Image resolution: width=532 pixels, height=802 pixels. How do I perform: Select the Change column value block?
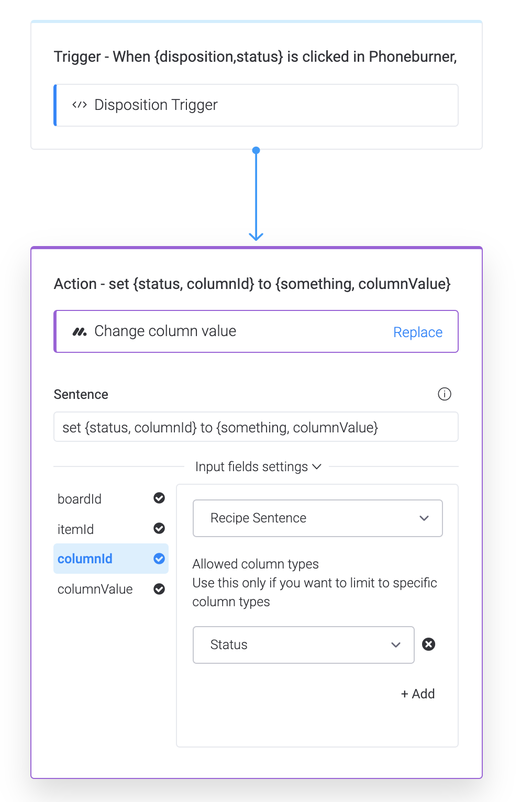pos(256,331)
